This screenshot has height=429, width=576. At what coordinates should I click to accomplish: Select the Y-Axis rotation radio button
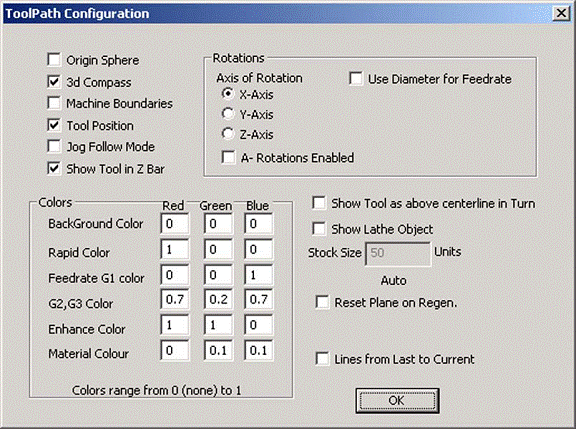click(x=228, y=114)
